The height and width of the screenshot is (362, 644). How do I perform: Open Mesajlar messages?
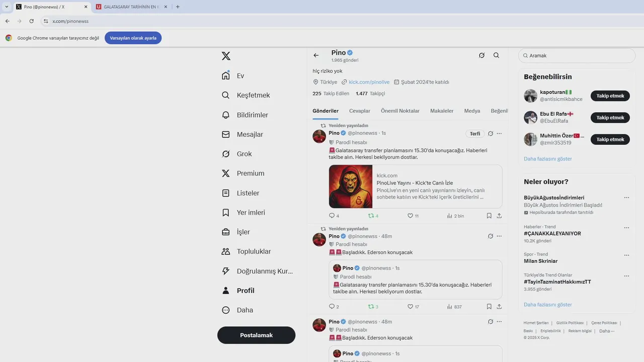(243, 134)
